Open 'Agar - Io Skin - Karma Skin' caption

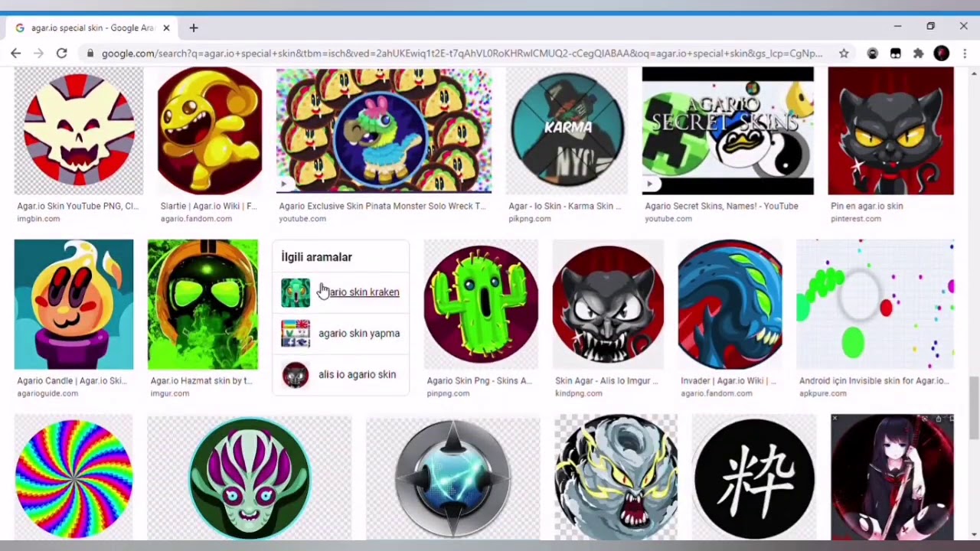tap(565, 206)
